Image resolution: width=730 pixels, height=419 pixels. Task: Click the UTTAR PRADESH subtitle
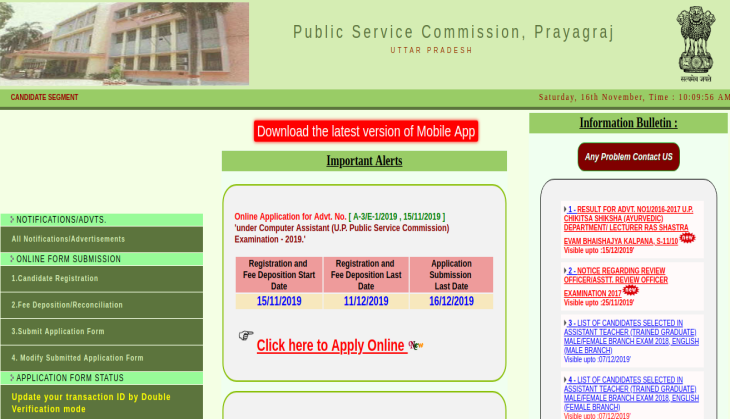(431, 50)
